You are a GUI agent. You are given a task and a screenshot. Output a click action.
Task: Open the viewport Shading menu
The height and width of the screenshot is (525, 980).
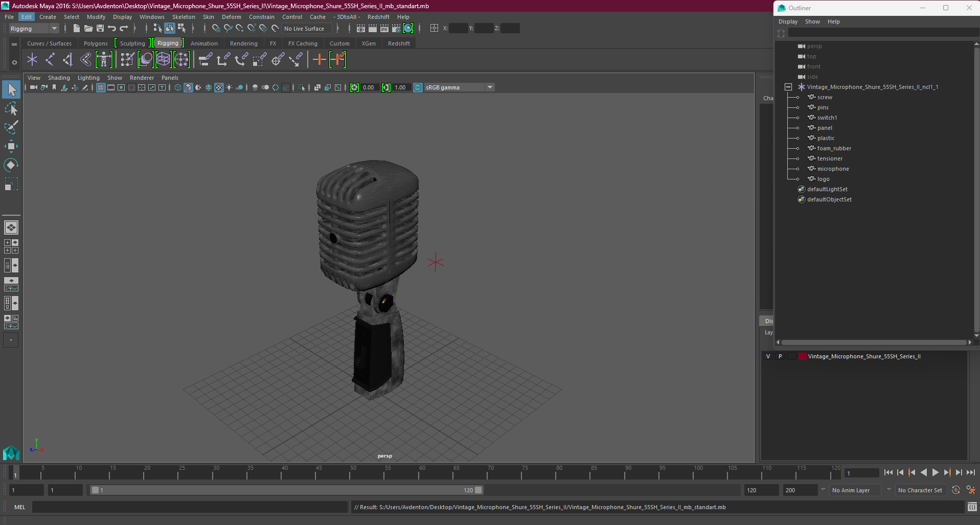(59, 78)
